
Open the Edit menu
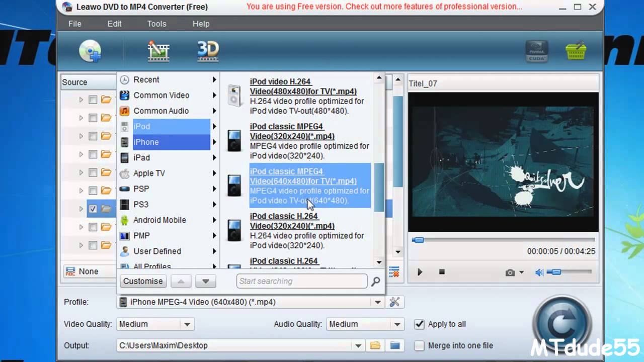tap(114, 24)
